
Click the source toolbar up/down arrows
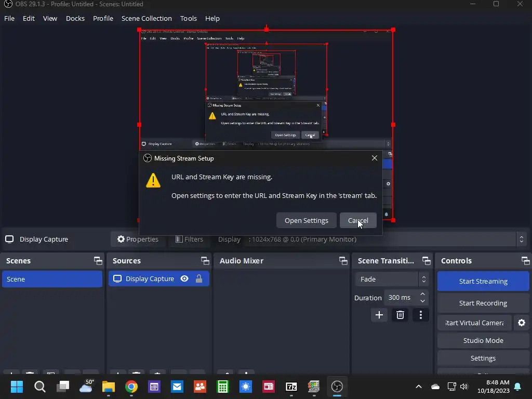(522, 239)
